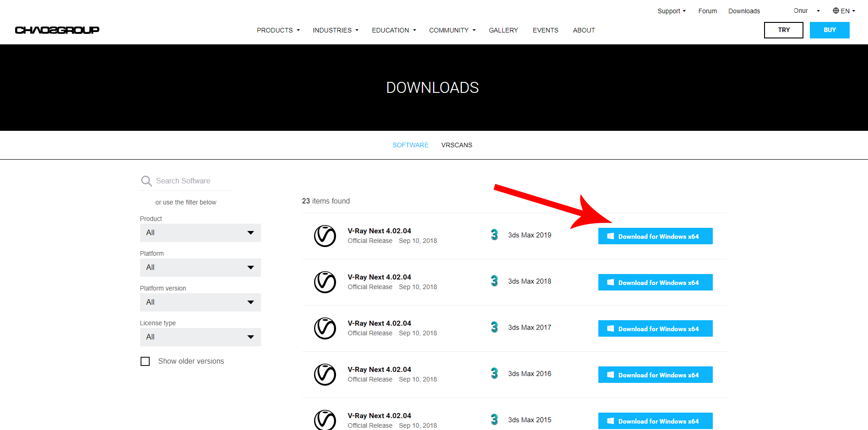Open the Industries menu

(336, 30)
